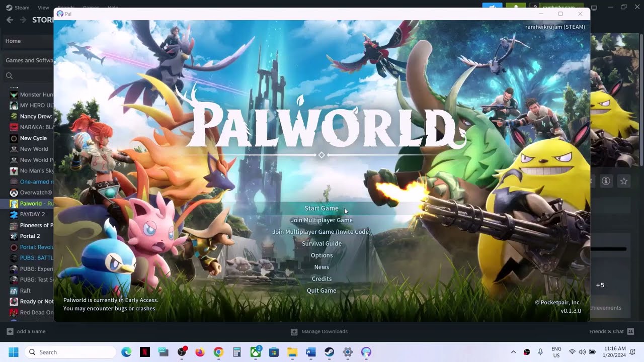Image resolution: width=644 pixels, height=362 pixels.
Task: Open File Explorer from taskbar
Action: click(x=292, y=352)
